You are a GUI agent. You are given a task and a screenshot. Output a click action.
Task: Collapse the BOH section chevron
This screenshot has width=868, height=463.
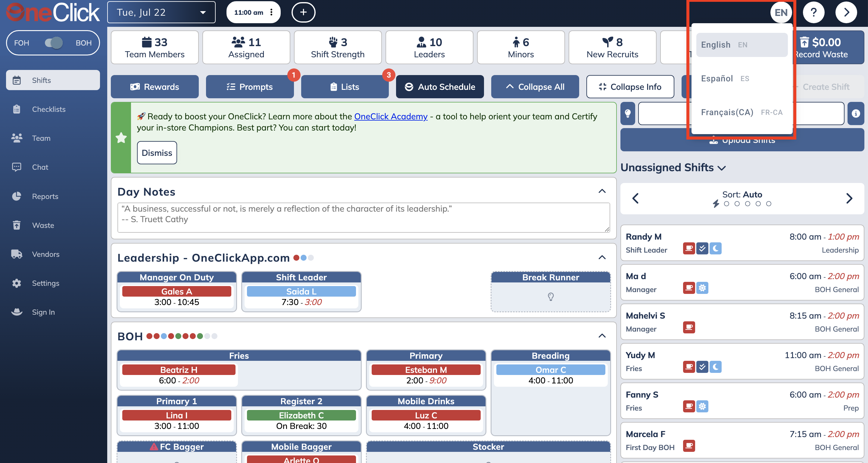(602, 336)
